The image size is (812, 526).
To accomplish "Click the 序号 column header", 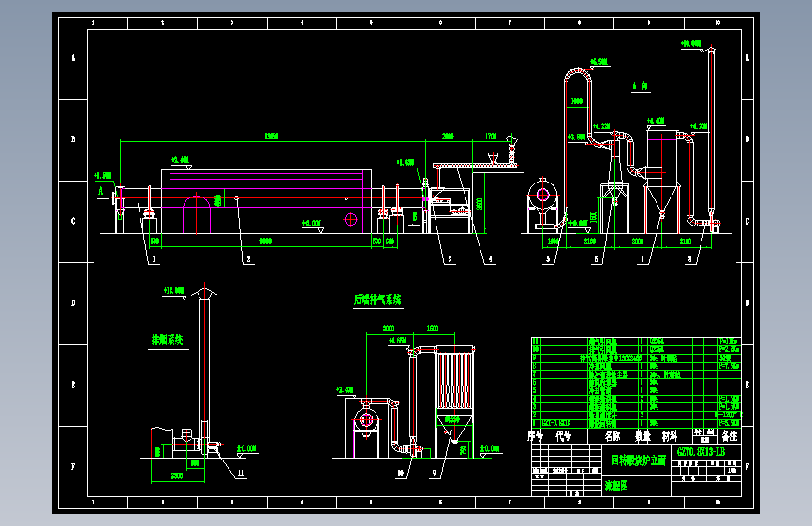I will 536,436.
